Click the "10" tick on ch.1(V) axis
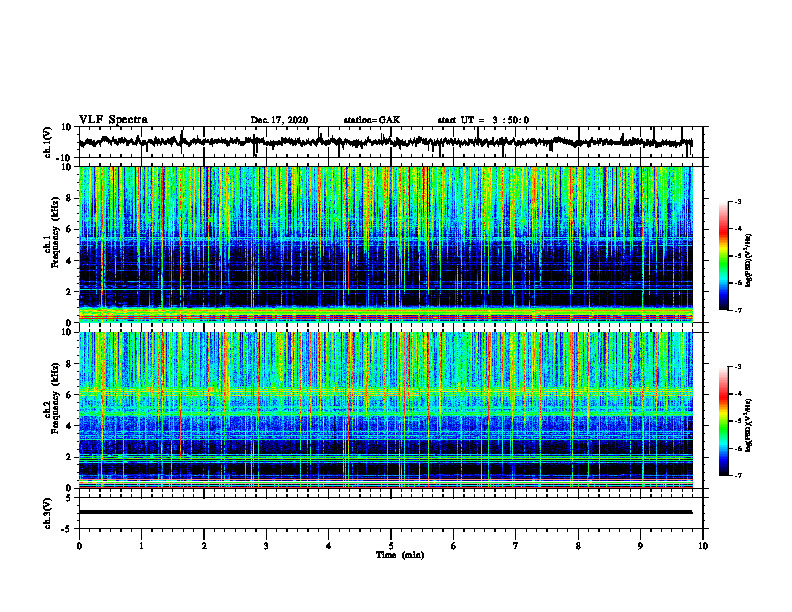 pyautogui.click(x=66, y=127)
